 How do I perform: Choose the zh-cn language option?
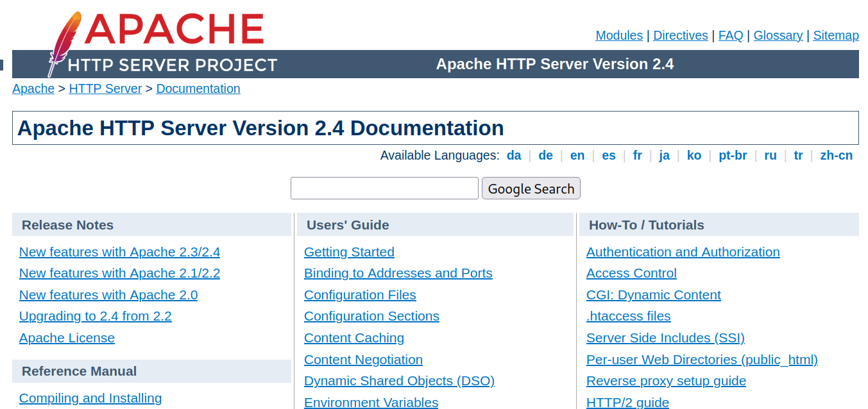836,156
